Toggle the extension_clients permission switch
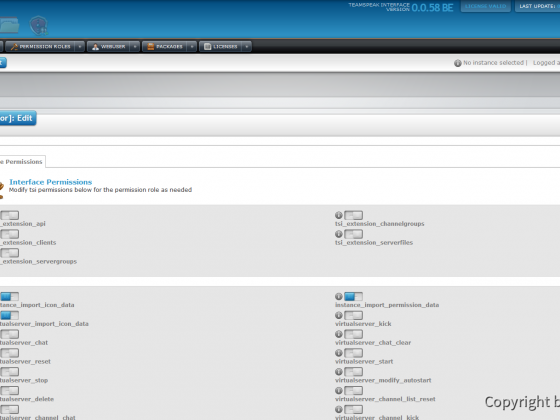Viewport: 560px width, 420px height. click(10, 234)
